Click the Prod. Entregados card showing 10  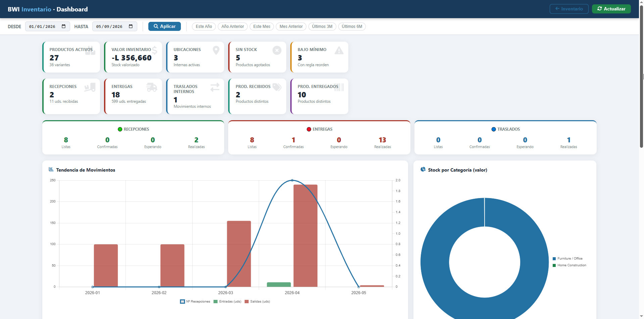(x=319, y=96)
